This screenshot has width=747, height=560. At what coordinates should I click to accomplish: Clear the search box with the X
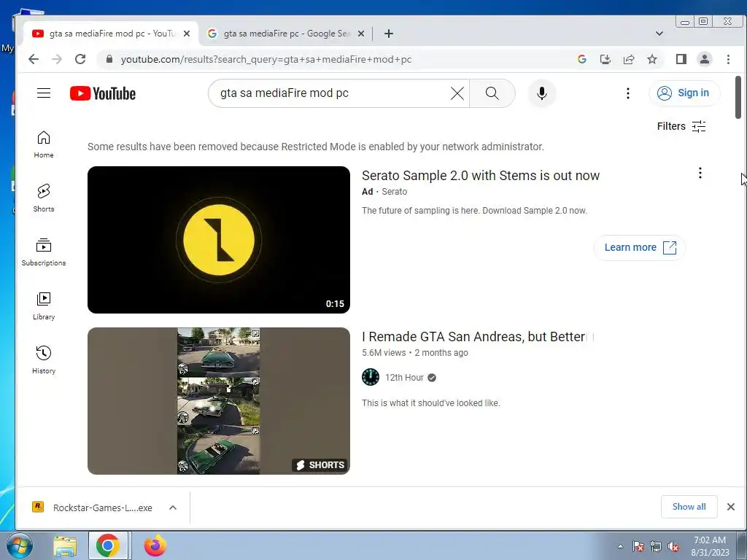pos(457,93)
